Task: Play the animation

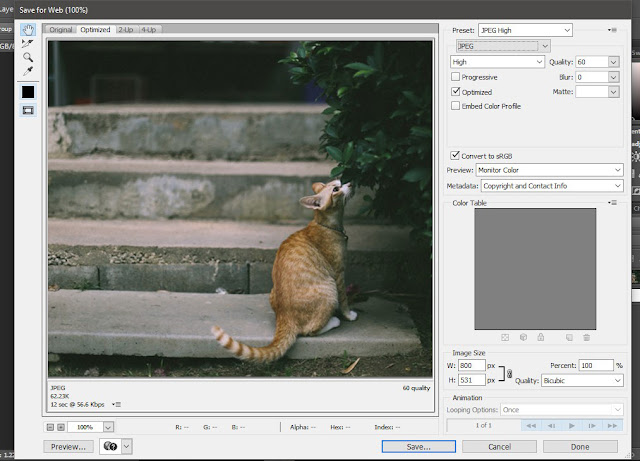Action: (572, 425)
